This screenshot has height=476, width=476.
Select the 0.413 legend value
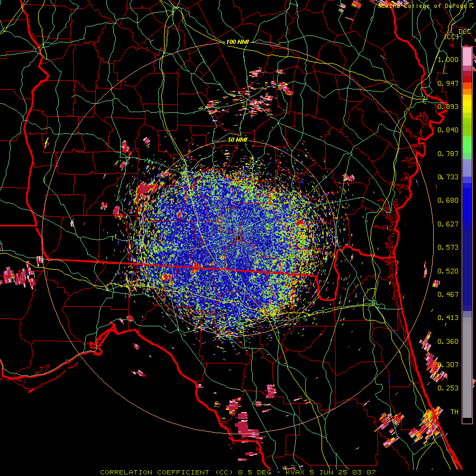pos(448,318)
